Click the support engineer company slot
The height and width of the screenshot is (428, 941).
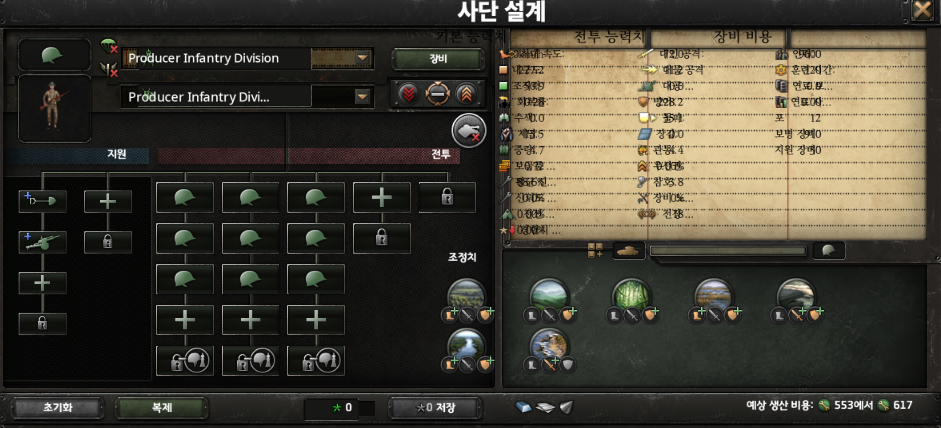(43, 202)
